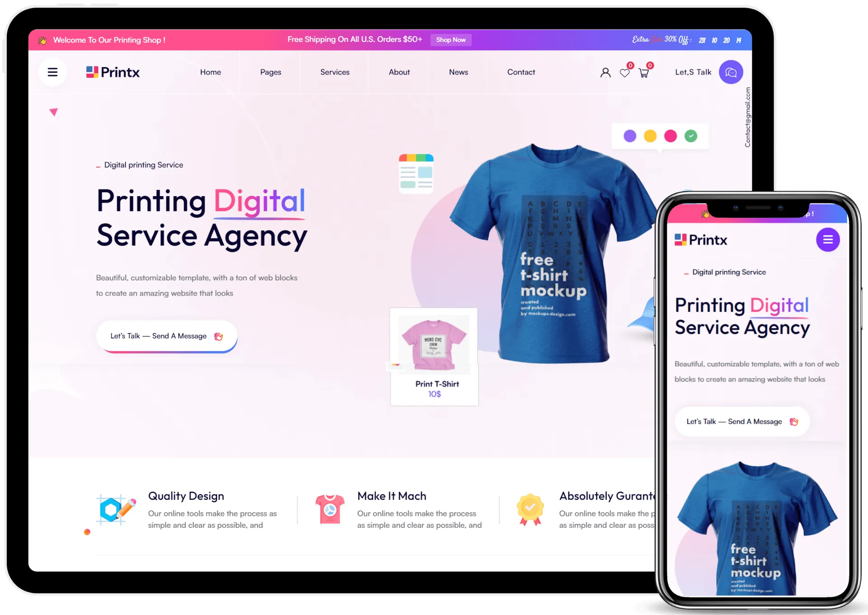This screenshot has width=868, height=615.
Task: Click the Home menu item
Action: pos(210,72)
